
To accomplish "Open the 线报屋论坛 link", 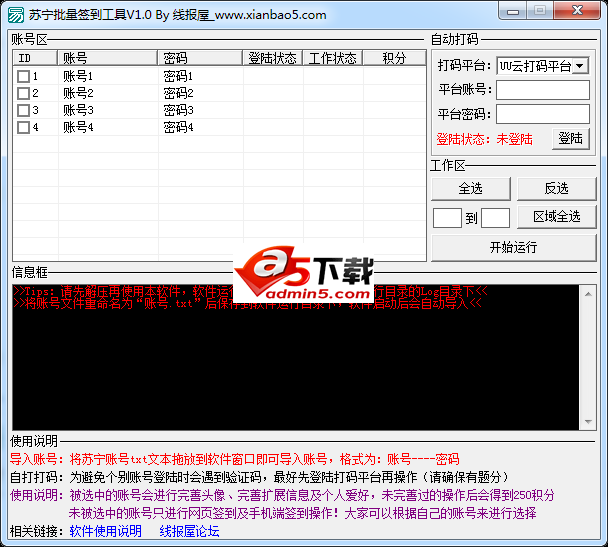I will [x=189, y=531].
